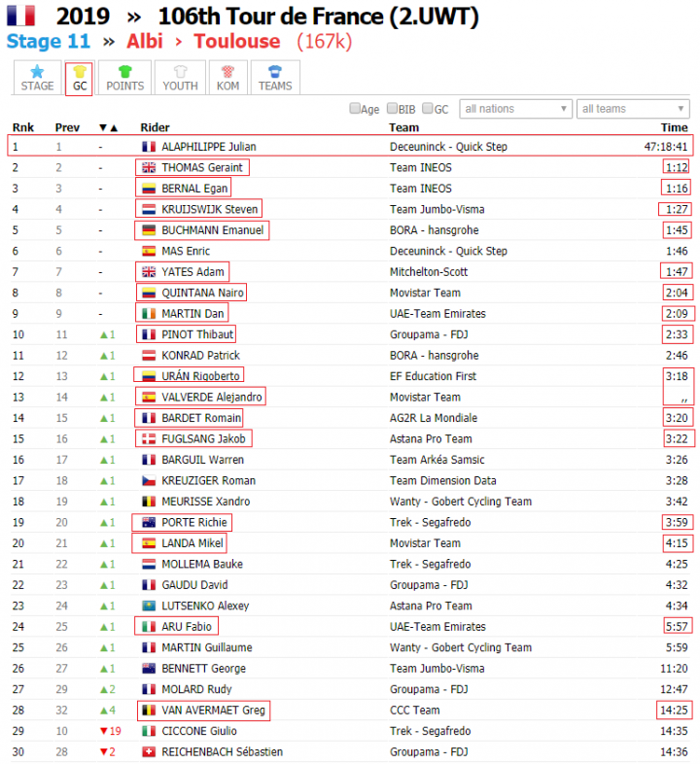Show the TEAMS classification tab
The width and height of the screenshot is (700, 764).
275,78
